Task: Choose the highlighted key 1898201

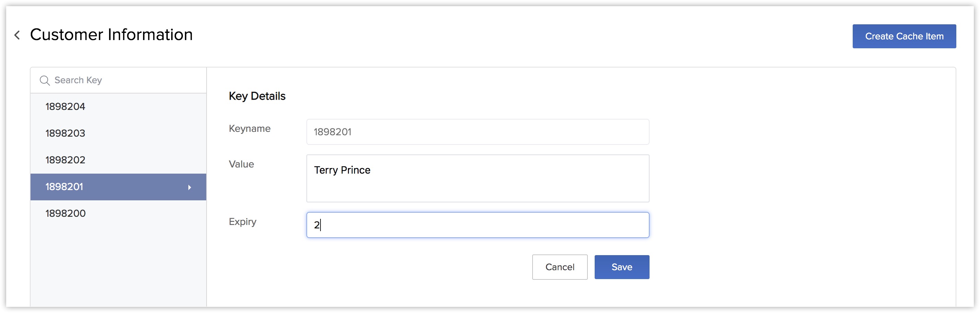Action: pyautogui.click(x=118, y=187)
